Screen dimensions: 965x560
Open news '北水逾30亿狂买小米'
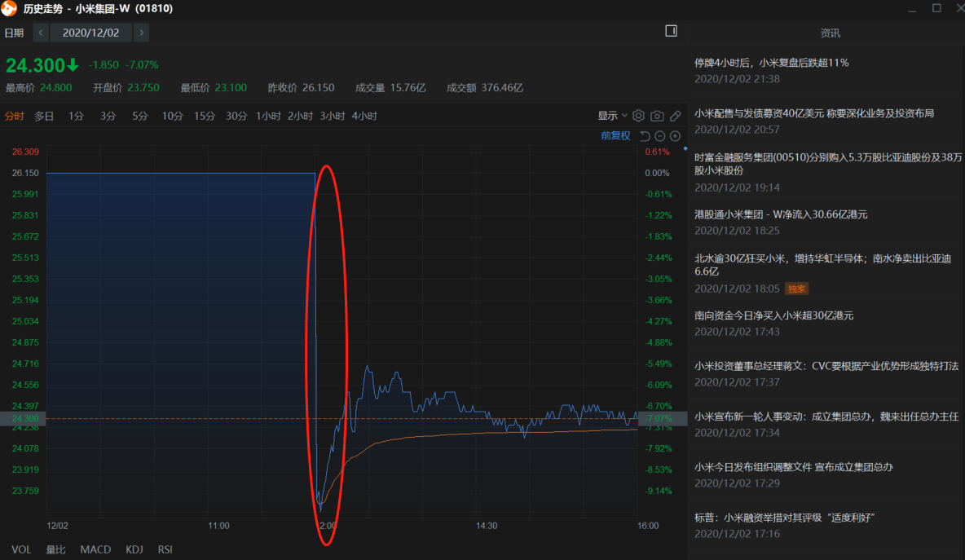(823, 265)
